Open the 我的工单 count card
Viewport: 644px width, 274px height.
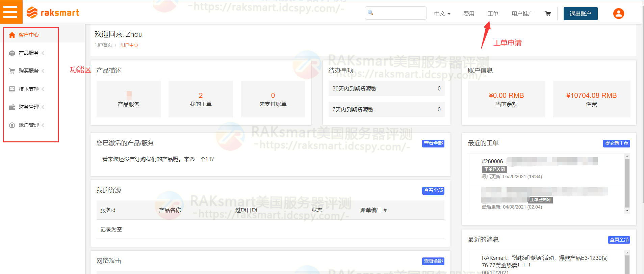click(201, 99)
